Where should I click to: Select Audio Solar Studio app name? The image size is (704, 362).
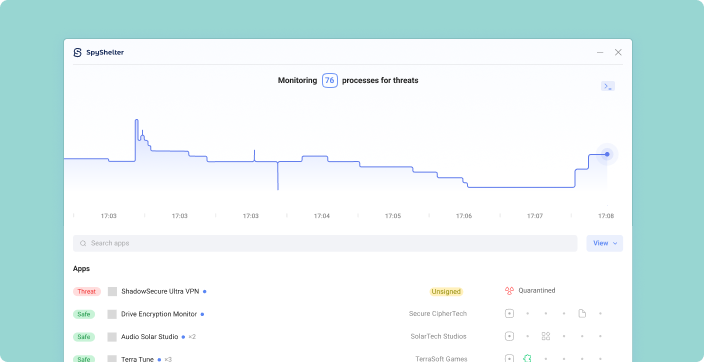coord(150,336)
